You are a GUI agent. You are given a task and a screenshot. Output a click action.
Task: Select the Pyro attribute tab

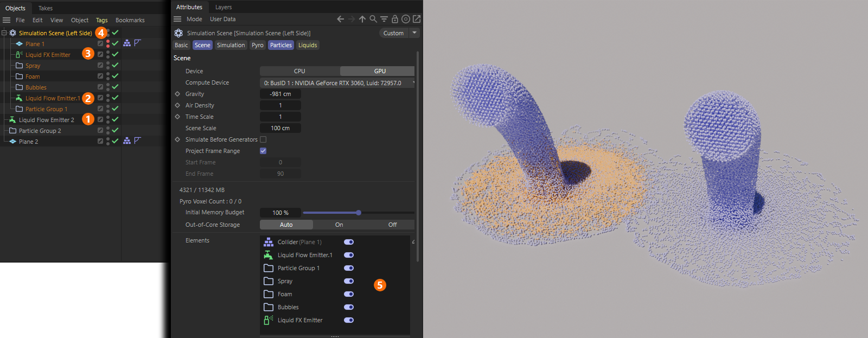(x=258, y=45)
